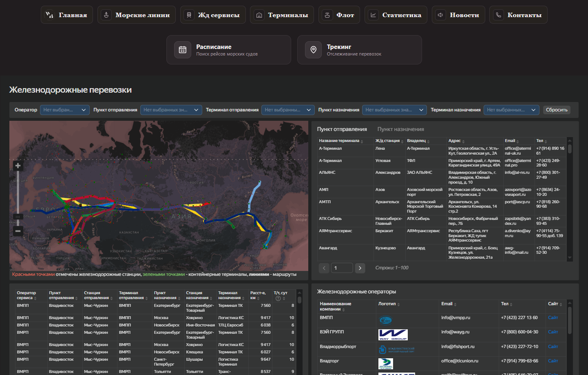Open the Главная navigation item
The width and height of the screenshot is (588, 375).
(67, 15)
